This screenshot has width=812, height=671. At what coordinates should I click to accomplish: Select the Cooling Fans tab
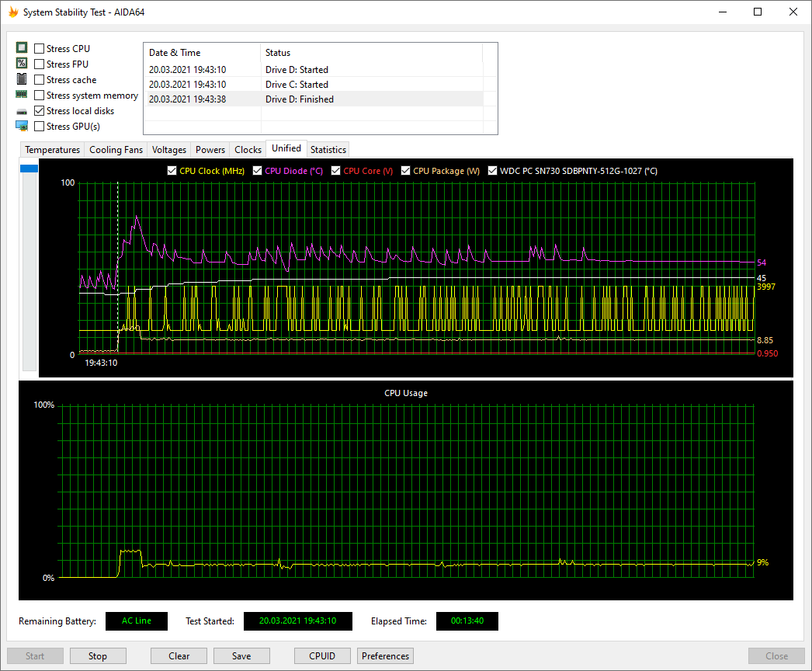pos(116,150)
